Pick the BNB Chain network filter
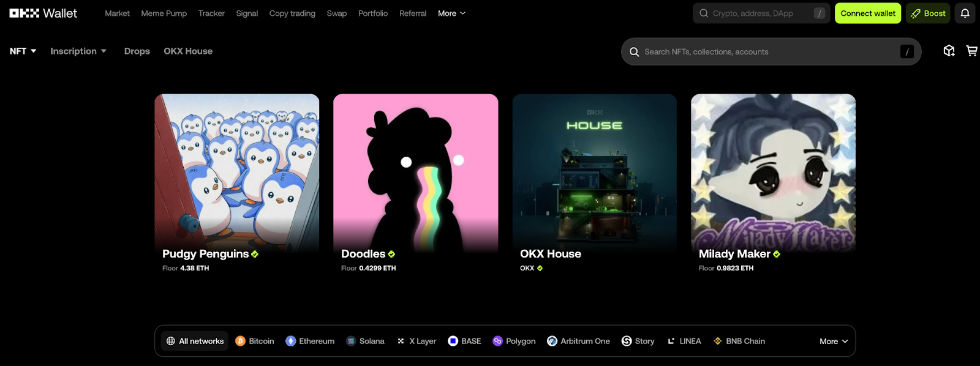The width and height of the screenshot is (980, 366). tap(739, 342)
